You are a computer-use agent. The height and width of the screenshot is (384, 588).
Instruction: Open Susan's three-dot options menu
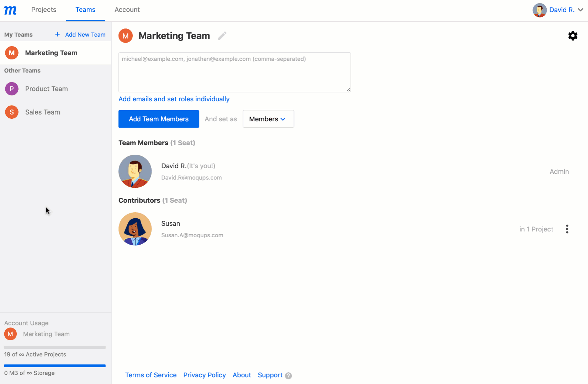[567, 229]
